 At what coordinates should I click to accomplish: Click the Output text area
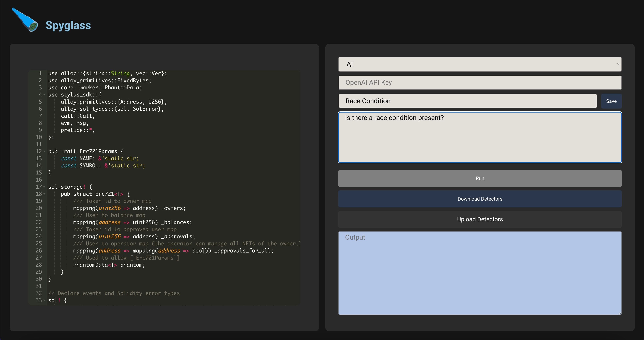[480, 273]
